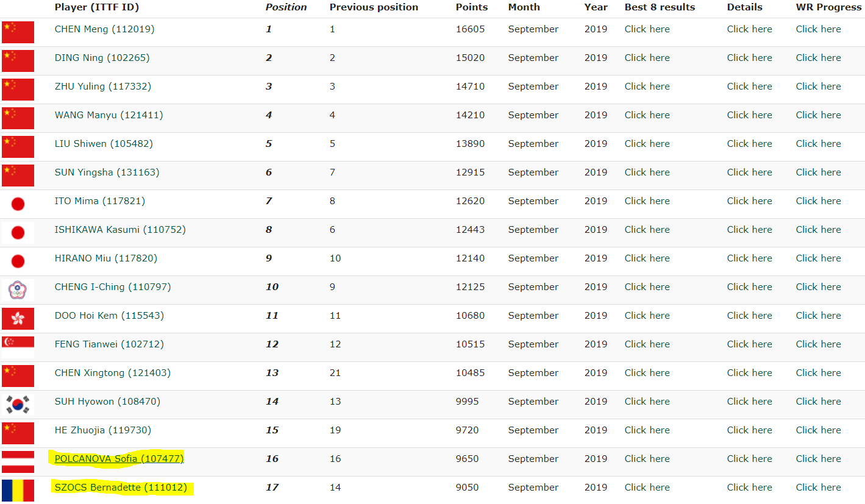Open Details link for CHENG I-Ching
This screenshot has height=504, width=865.
point(749,287)
